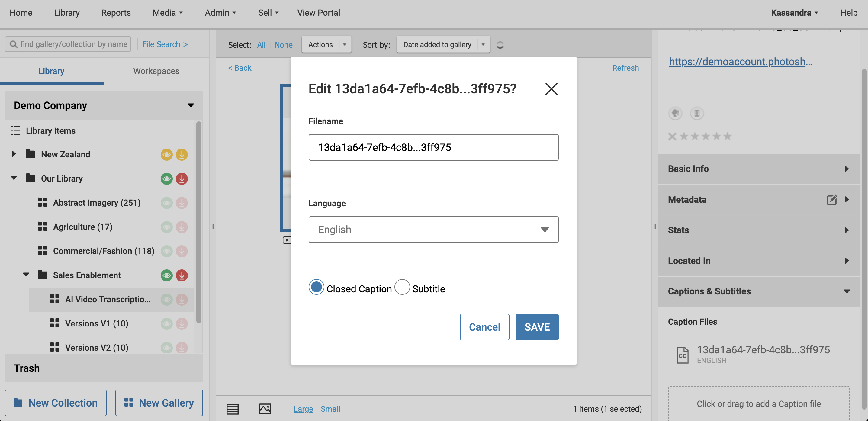The width and height of the screenshot is (868, 421).
Task: Collapse the Our Library folder
Action: [x=14, y=178]
